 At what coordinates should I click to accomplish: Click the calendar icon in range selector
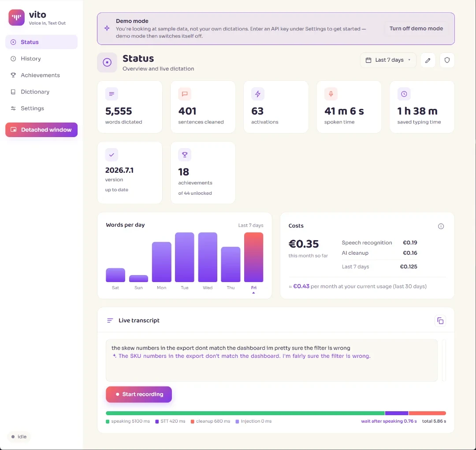point(368,60)
